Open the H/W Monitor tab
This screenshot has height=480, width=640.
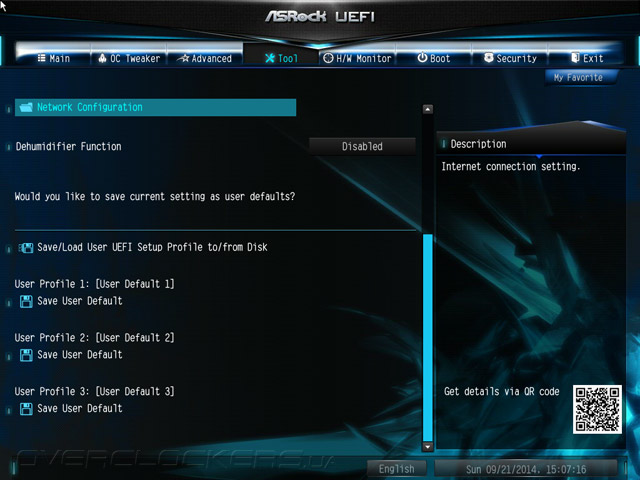358,58
